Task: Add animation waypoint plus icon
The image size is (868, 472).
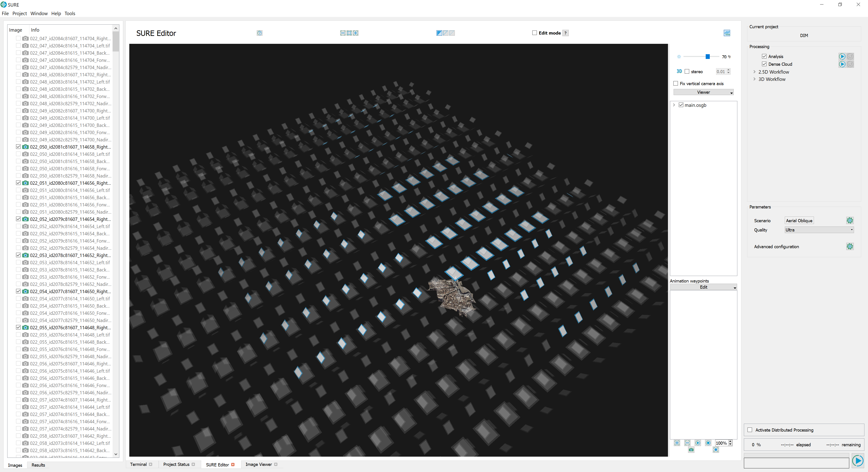Action: coord(677,443)
